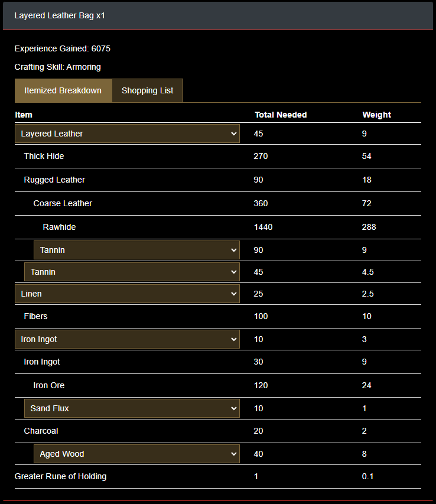The height and width of the screenshot is (504, 436).
Task: Open the Tannin dropdown needing 90
Action: [136, 250]
